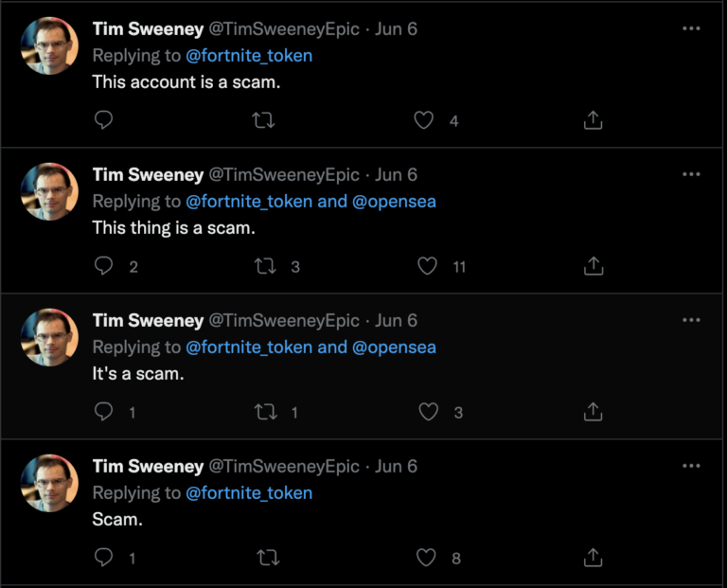This screenshot has height=588, width=727.
Task: Like the "This thing is a scam." tweet
Action: point(428,266)
